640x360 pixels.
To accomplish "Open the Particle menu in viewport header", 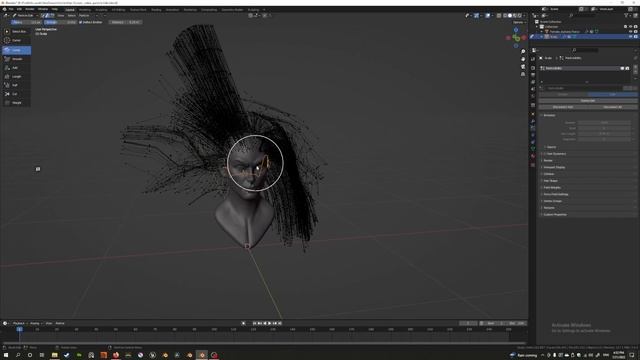I will tap(84, 16).
